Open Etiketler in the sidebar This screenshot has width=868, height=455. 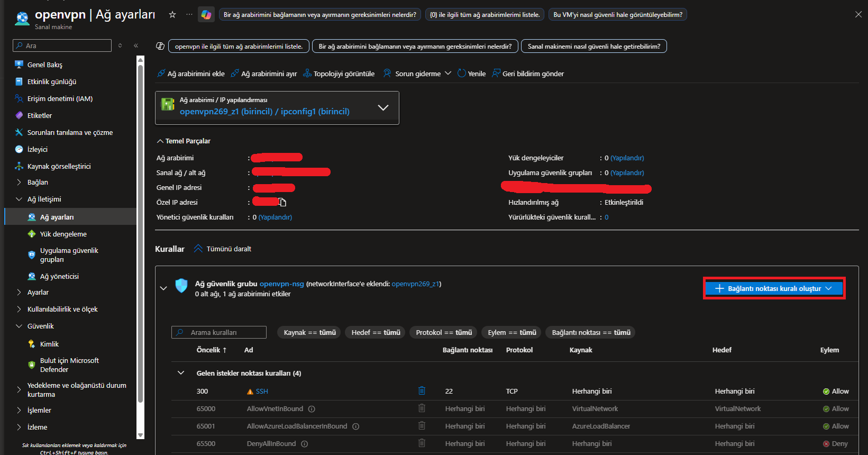pyautogui.click(x=40, y=115)
